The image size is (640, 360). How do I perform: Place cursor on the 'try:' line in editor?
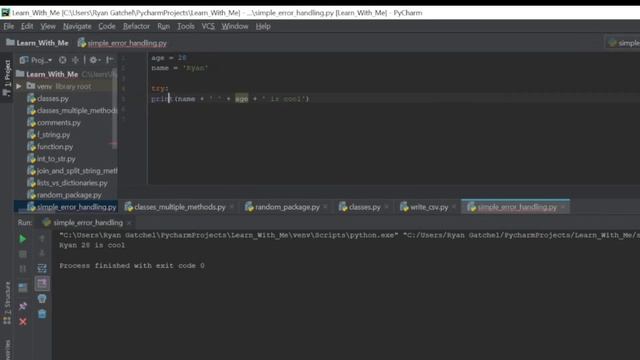click(x=160, y=88)
